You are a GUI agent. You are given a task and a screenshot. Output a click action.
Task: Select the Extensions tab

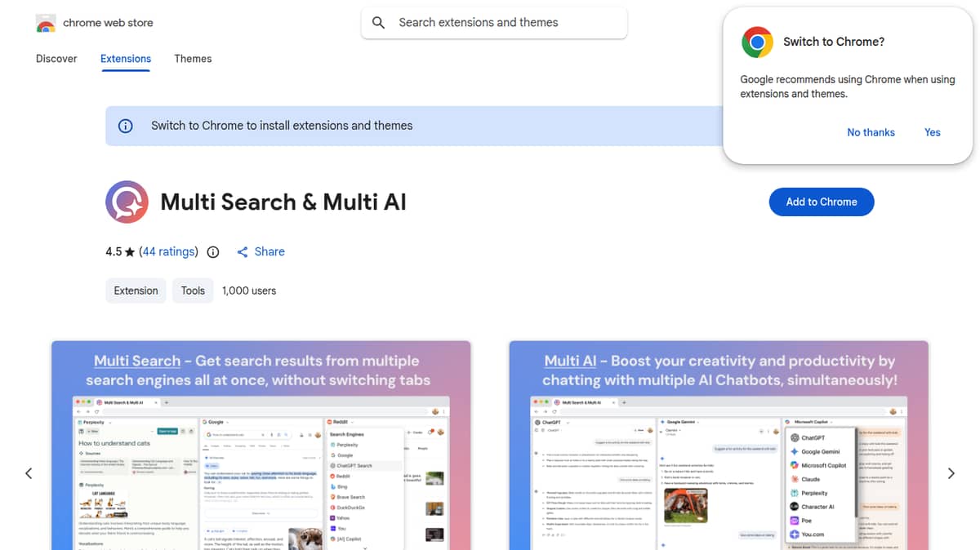pos(126,59)
